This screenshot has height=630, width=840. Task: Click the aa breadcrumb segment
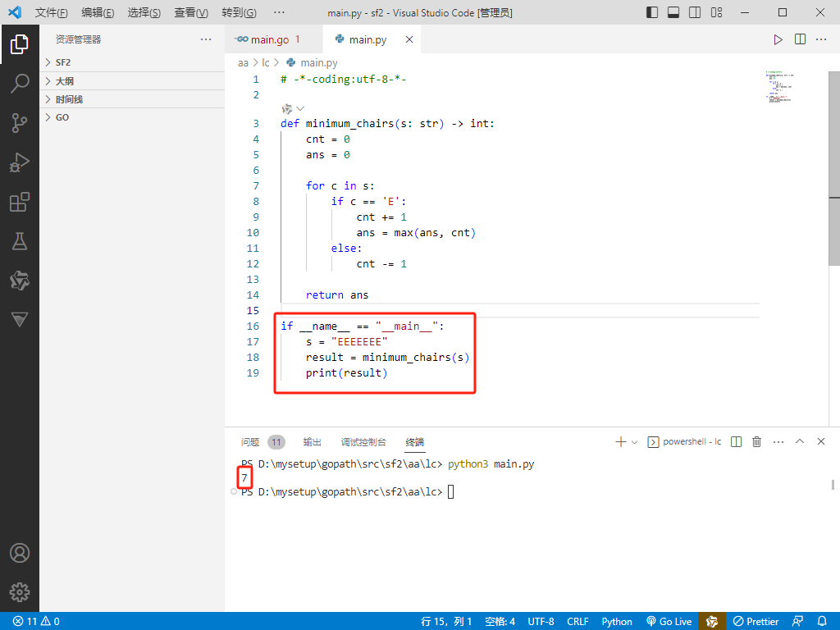click(243, 62)
